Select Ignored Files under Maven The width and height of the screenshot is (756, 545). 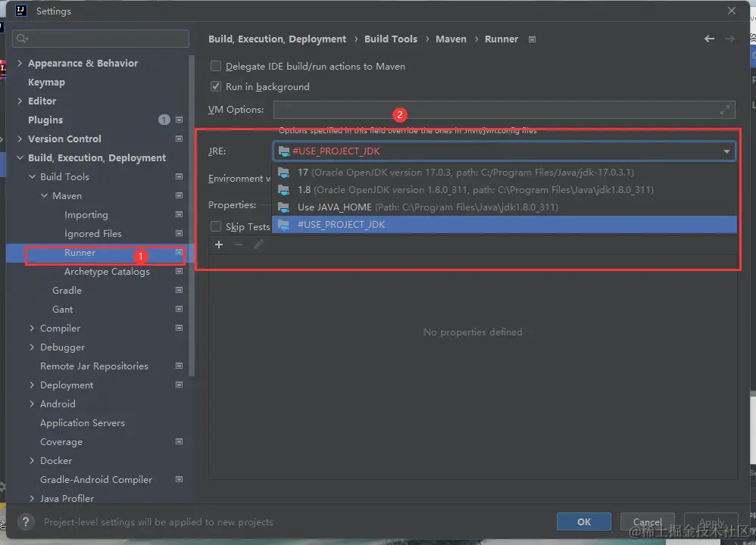pos(93,233)
